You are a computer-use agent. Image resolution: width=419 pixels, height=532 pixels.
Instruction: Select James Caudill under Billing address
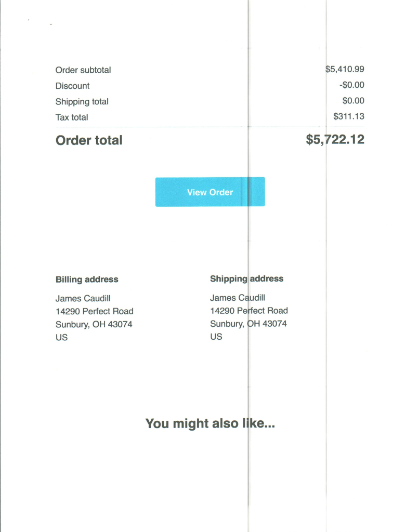coord(83,299)
